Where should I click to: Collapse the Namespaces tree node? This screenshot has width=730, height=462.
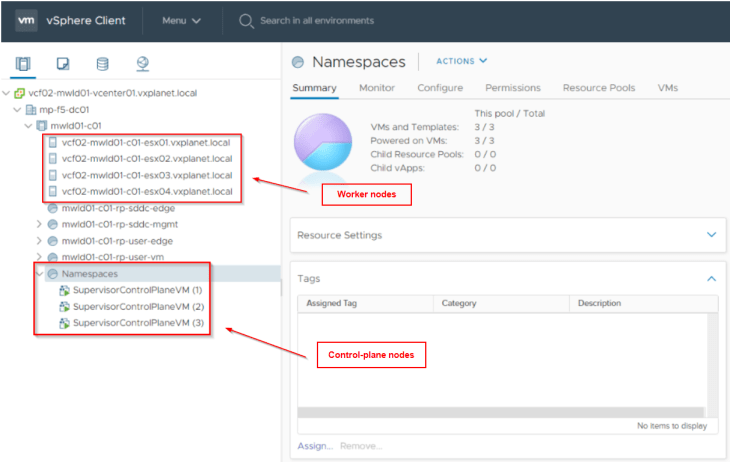[40, 274]
